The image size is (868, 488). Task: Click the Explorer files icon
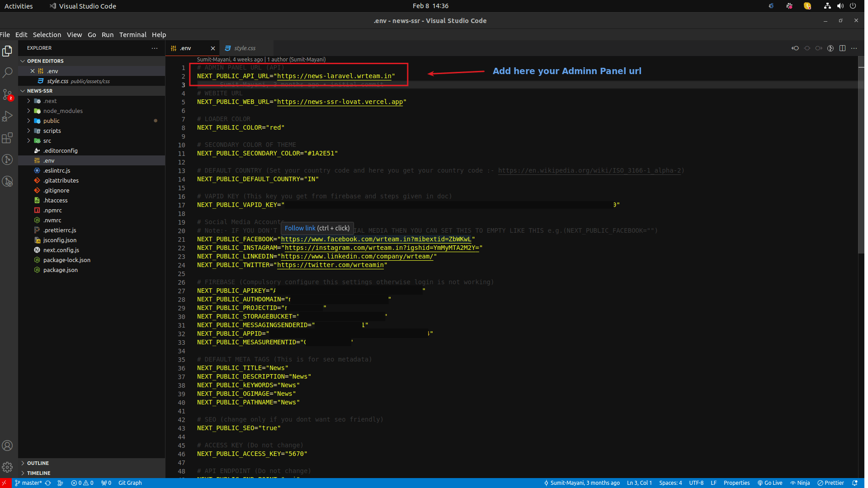click(7, 51)
